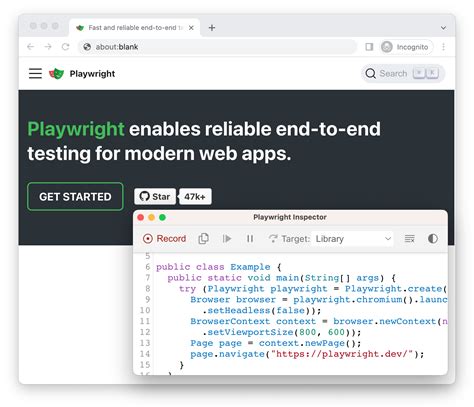Image resolution: width=474 pixels, height=407 pixels.
Task: Open the 47k+ stargazers count link
Action: pos(195,197)
